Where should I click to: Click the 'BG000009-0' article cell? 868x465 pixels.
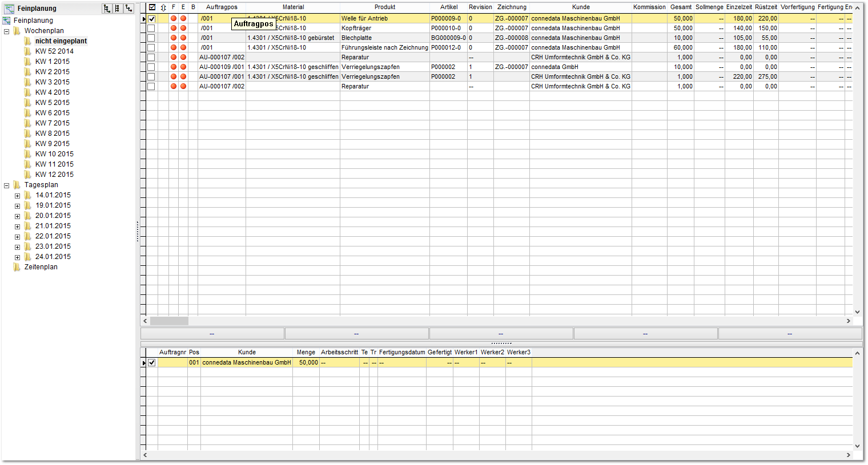point(448,38)
